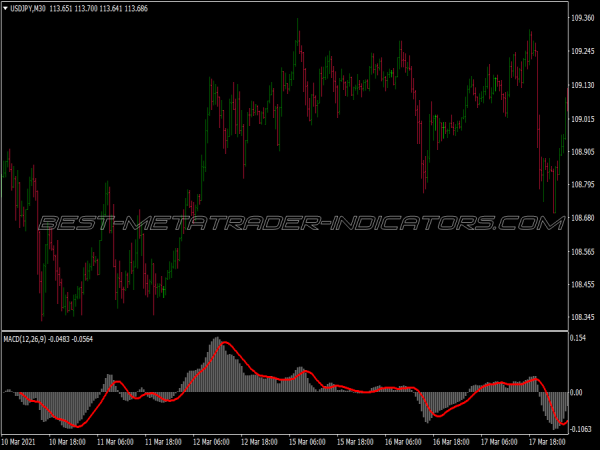Viewport: 600px width, 450px height.
Task: Click the 17 Mar 18:00 time label
Action: 548,442
